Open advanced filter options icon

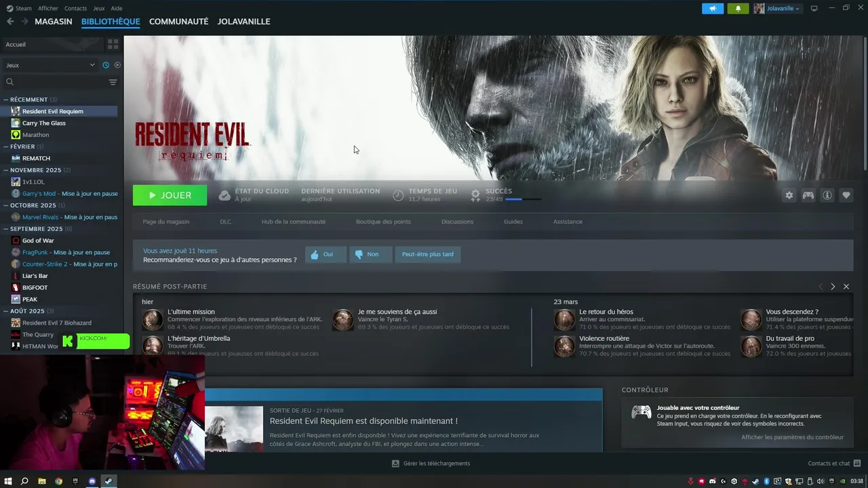(x=113, y=82)
